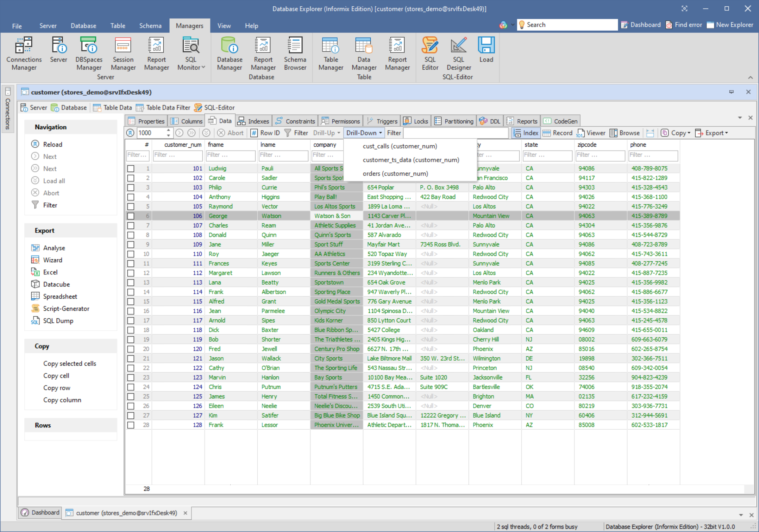Click the Browse toolbar button

click(x=625, y=133)
